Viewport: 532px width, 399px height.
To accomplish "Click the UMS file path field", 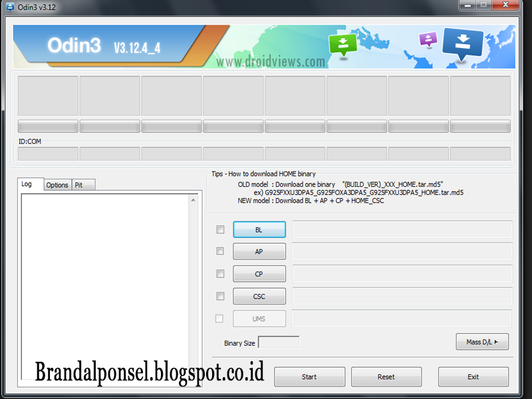I will 402,319.
